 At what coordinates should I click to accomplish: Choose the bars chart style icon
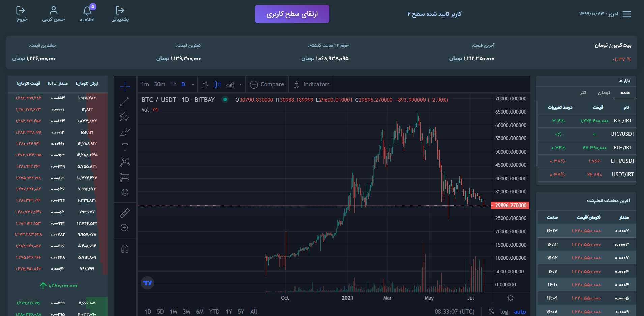click(205, 85)
